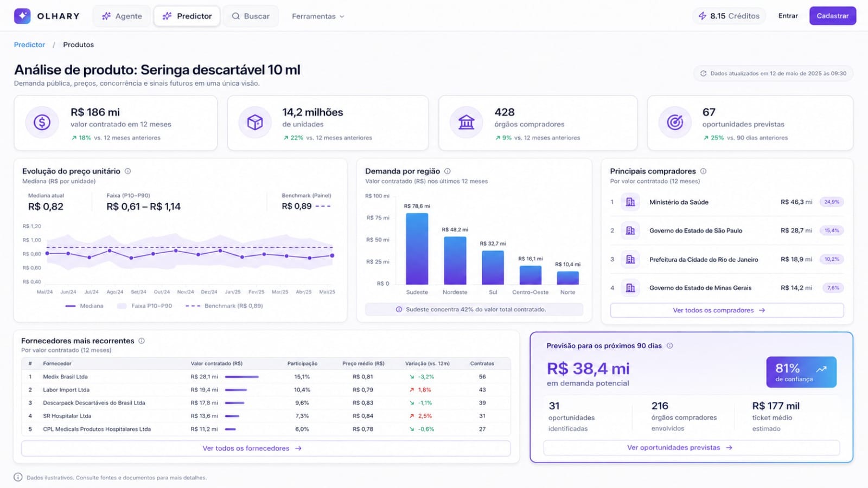Click Labor Import value progress bar
Screen dimensions: 868x488
[x=236, y=390]
